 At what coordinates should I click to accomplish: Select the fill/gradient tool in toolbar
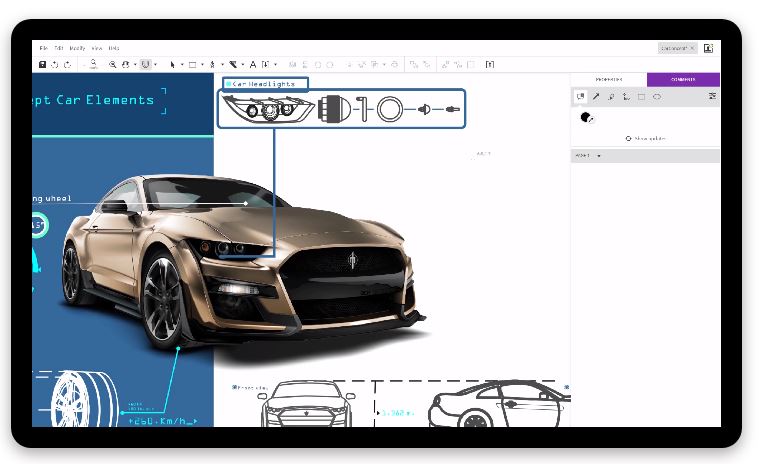(233, 64)
